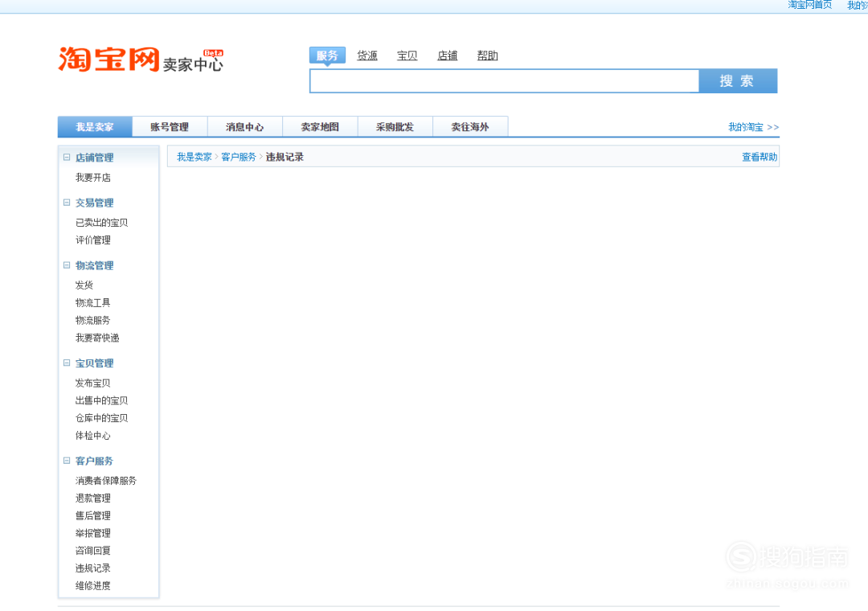
Task: Click 我是卖家 in the breadcrumb
Action: click(194, 157)
